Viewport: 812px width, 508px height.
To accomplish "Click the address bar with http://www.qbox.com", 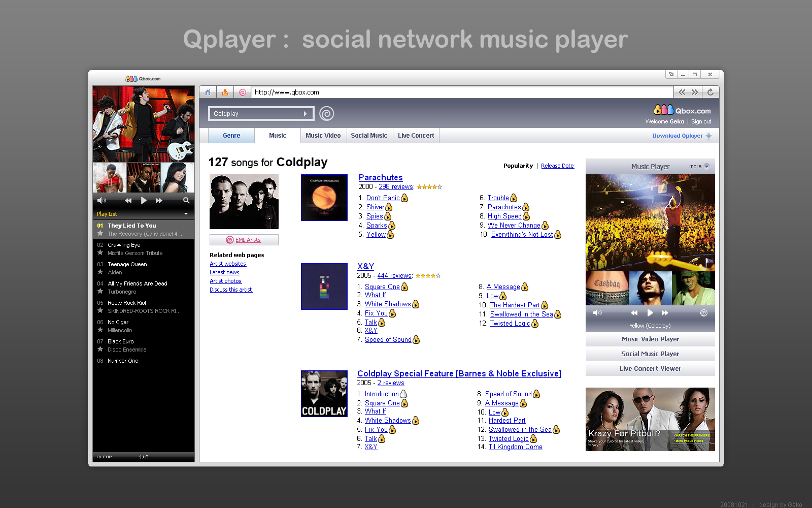I will tap(462, 92).
